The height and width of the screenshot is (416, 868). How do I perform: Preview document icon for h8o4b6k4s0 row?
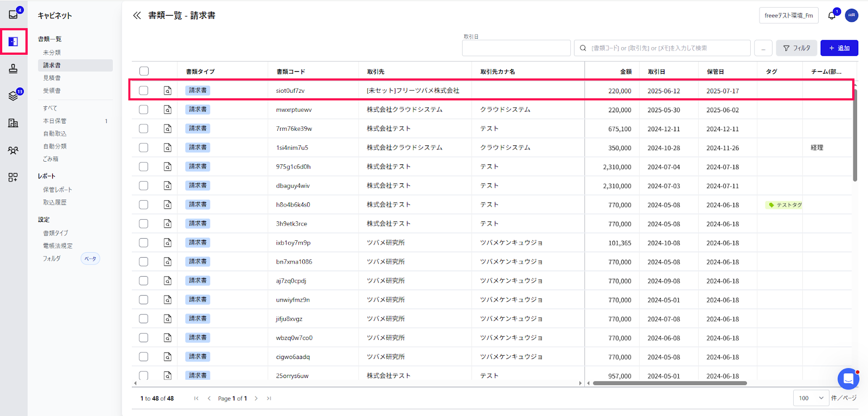168,204
